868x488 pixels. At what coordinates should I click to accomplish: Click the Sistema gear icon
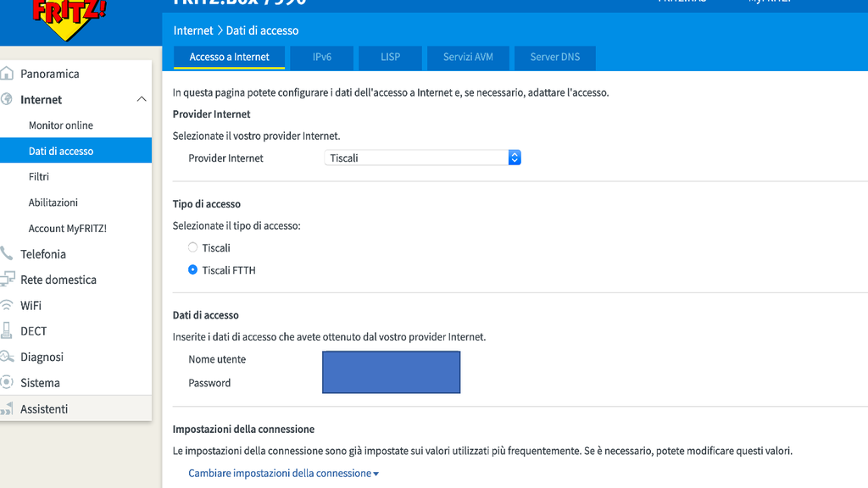coord(7,382)
